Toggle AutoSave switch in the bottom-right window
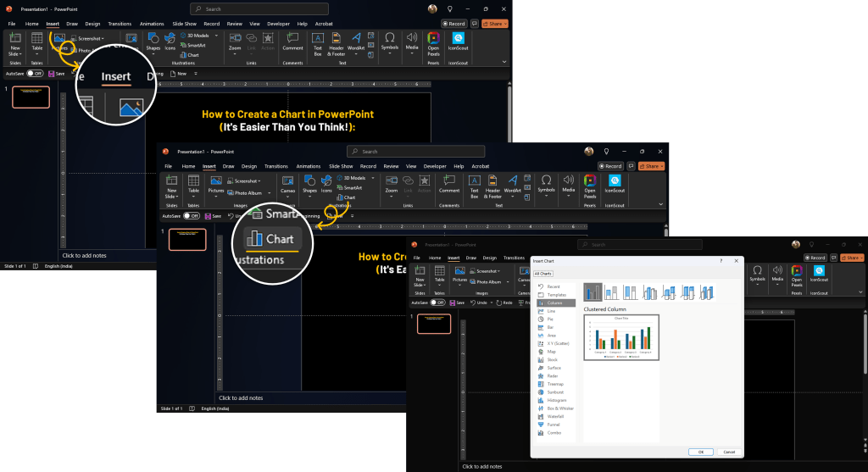 click(x=438, y=303)
